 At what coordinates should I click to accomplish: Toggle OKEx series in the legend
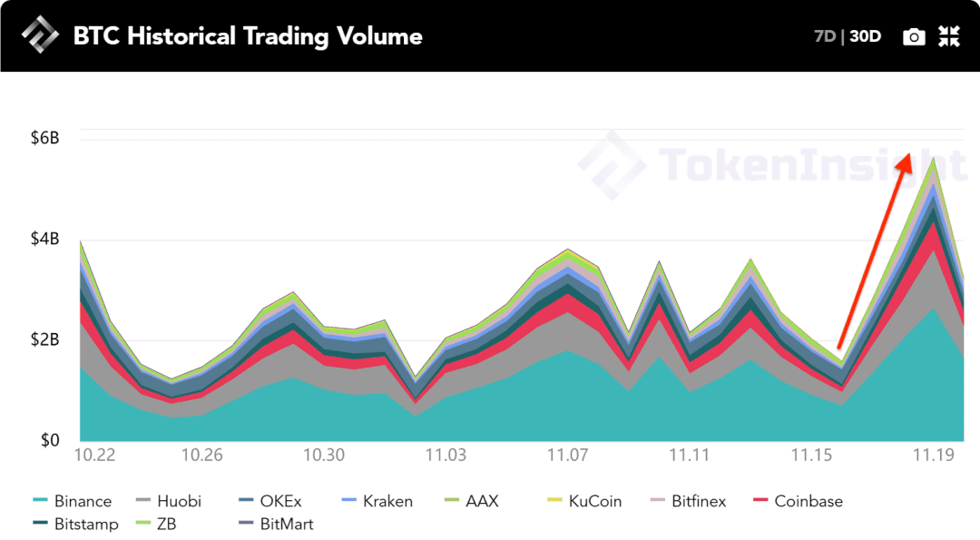pos(270,501)
